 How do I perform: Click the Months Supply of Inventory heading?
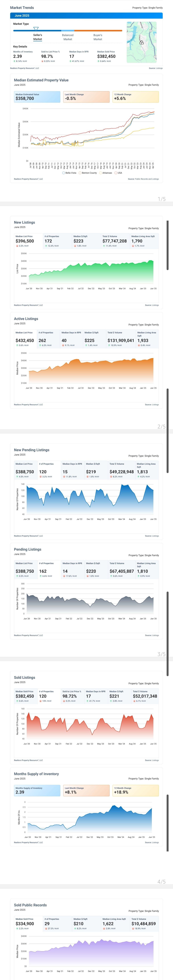click(37, 774)
